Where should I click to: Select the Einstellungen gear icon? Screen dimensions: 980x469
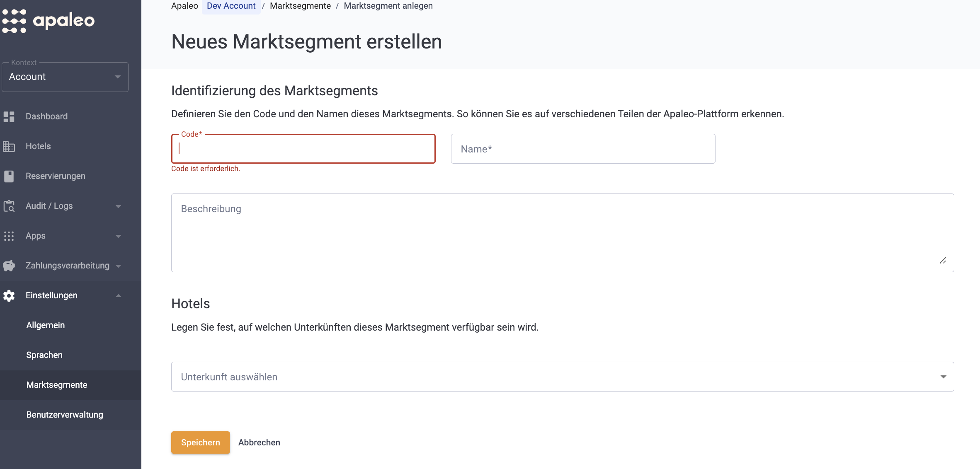pos(9,295)
